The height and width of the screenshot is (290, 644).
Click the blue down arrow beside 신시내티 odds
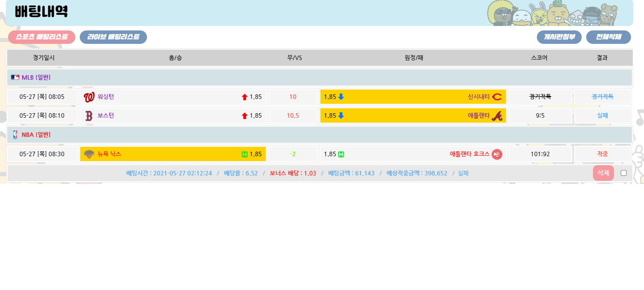(341, 97)
